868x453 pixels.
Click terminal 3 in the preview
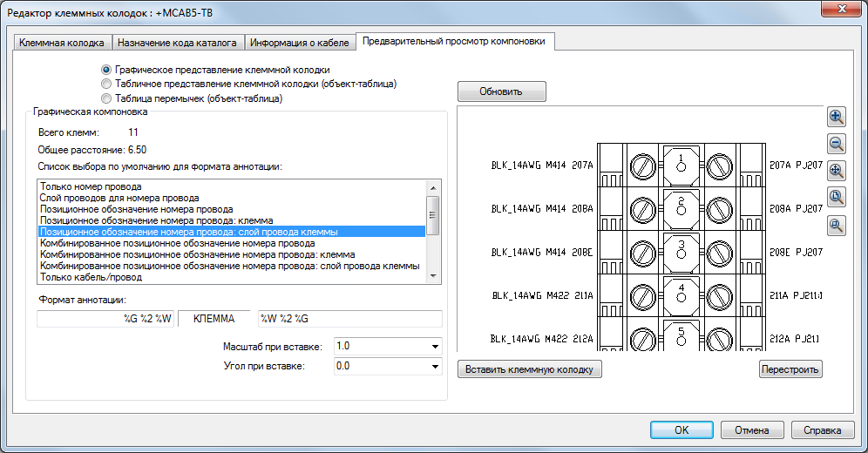(681, 253)
